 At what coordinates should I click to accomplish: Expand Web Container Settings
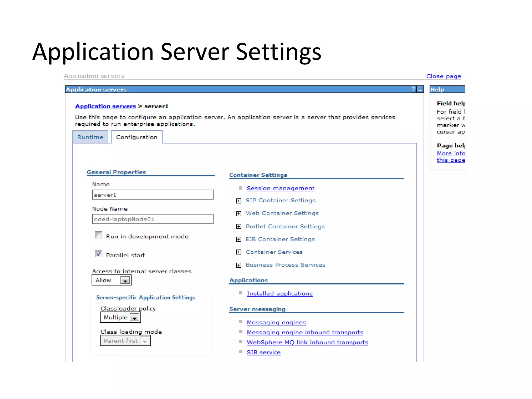point(239,214)
